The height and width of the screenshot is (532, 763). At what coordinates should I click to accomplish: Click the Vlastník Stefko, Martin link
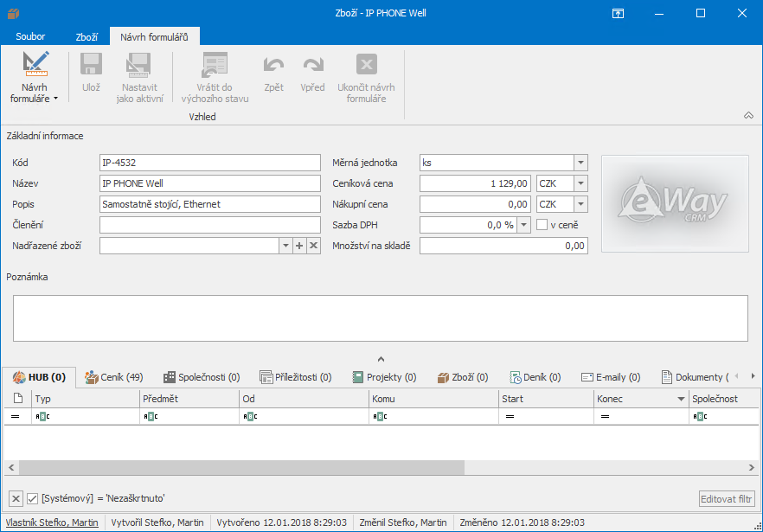[52, 522]
